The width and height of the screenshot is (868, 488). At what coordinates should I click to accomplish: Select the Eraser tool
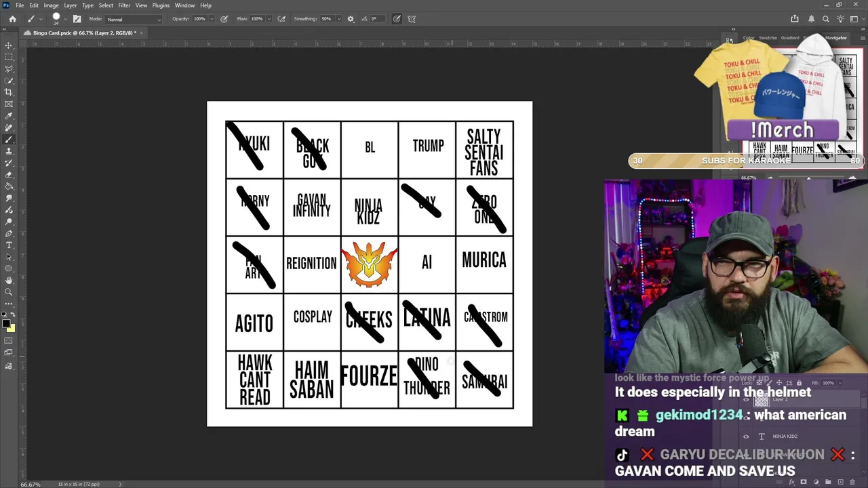9,174
